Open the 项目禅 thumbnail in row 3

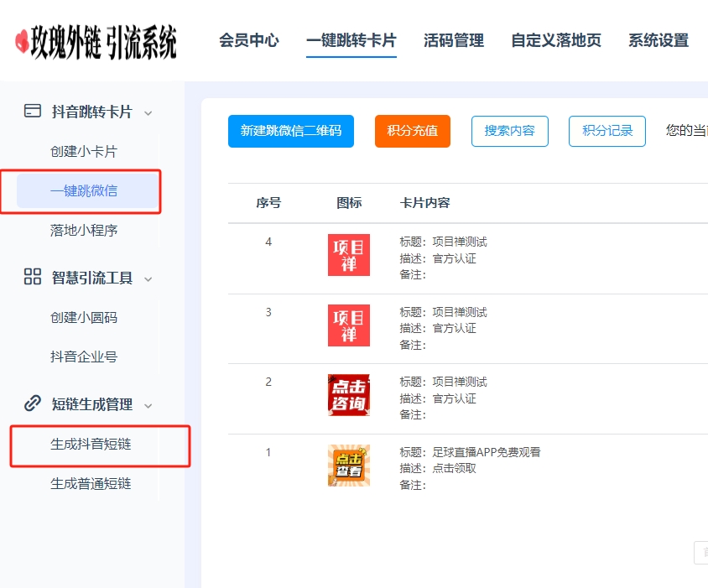pos(348,325)
